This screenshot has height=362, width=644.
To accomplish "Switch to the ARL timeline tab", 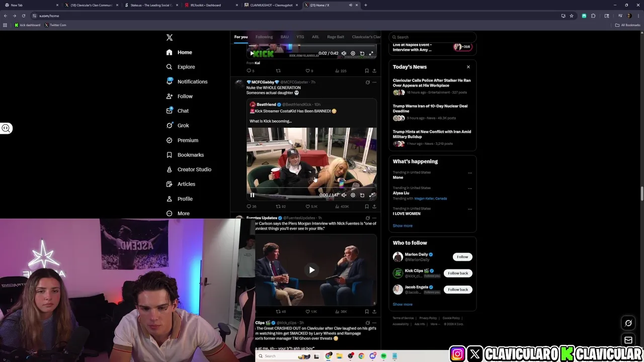I will point(315,37).
